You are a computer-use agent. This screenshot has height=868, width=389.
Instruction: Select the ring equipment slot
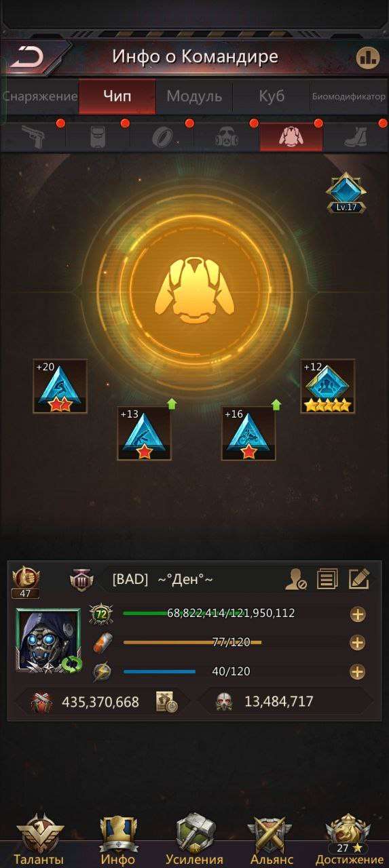[x=162, y=136]
